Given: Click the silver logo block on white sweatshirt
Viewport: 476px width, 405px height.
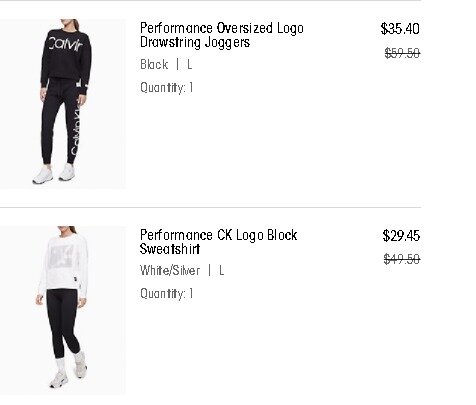Looking at the screenshot, I should 62,256.
